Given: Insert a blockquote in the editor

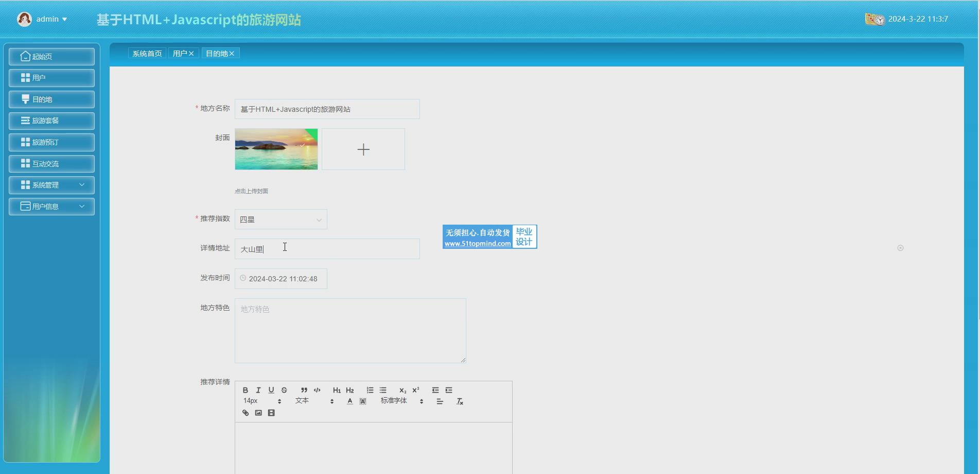Looking at the screenshot, I should coord(304,390).
